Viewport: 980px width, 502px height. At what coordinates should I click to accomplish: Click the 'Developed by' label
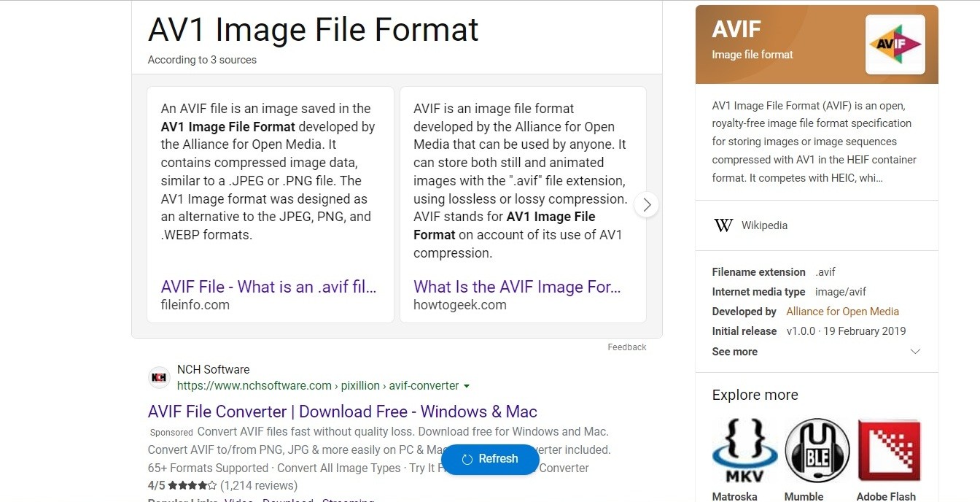tap(744, 312)
